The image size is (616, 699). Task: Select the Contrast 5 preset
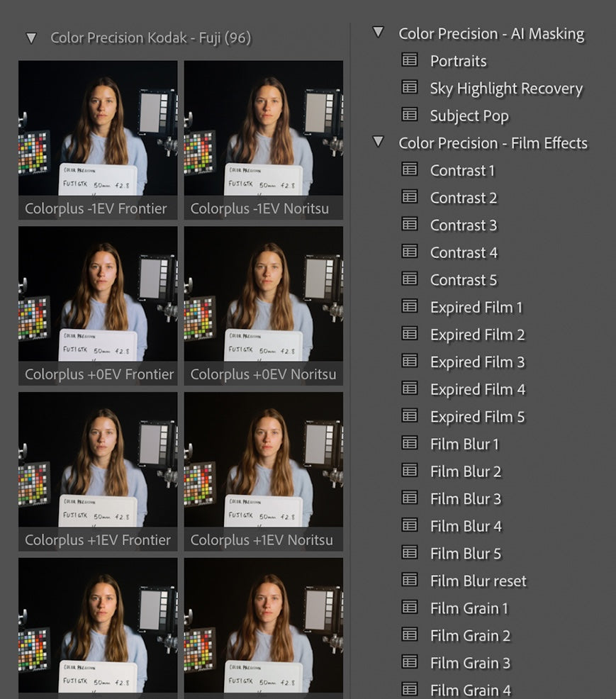point(464,280)
